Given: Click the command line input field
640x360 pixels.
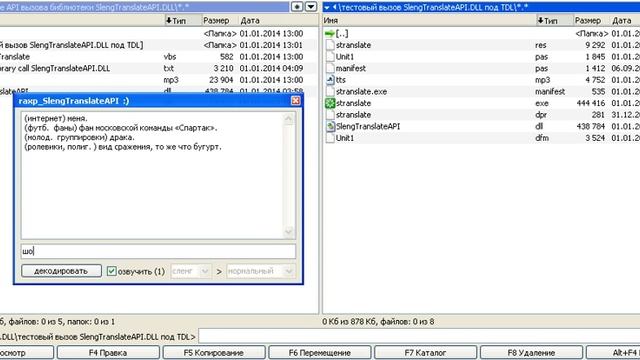Looking at the screenshot, I should coord(419,337).
